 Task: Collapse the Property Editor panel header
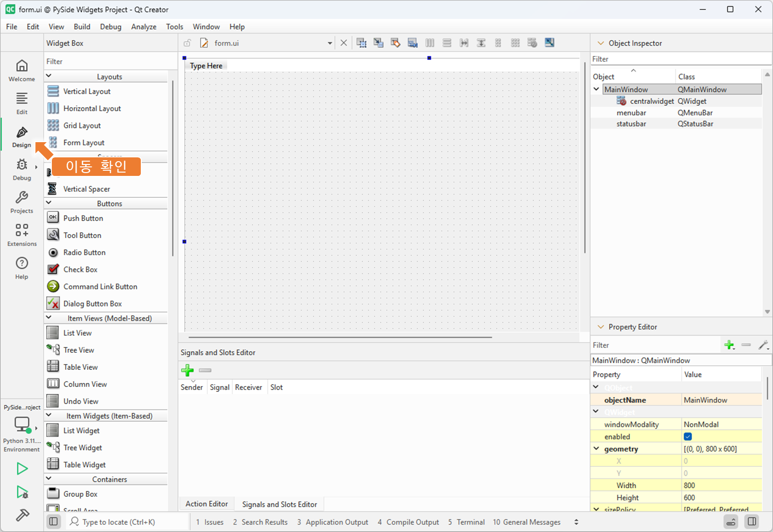coord(601,327)
